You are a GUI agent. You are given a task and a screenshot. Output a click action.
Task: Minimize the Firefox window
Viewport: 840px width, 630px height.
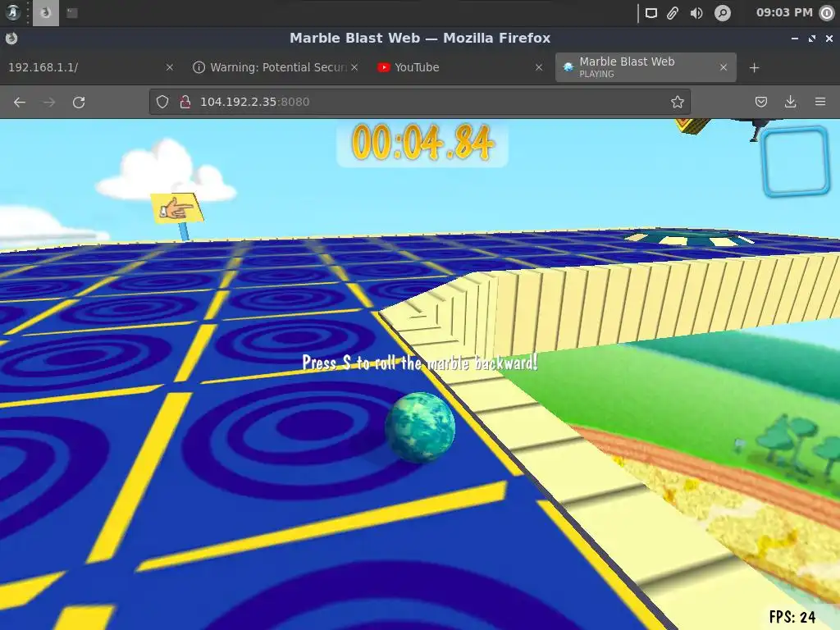click(x=795, y=39)
